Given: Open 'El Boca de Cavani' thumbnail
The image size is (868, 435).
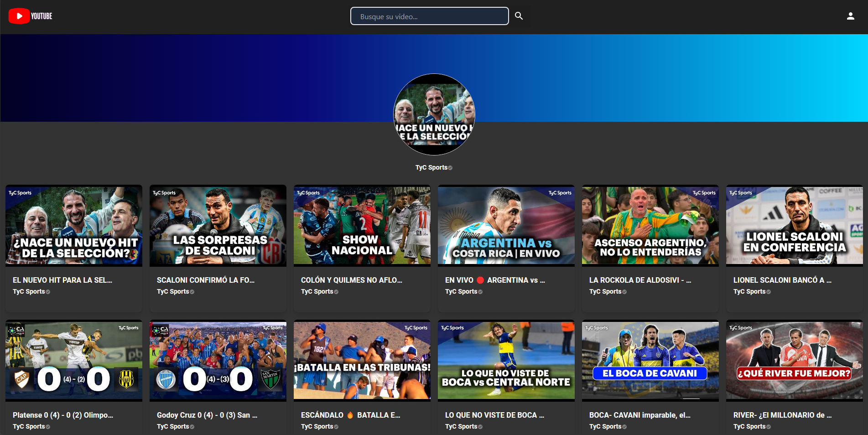Looking at the screenshot, I should (650, 360).
